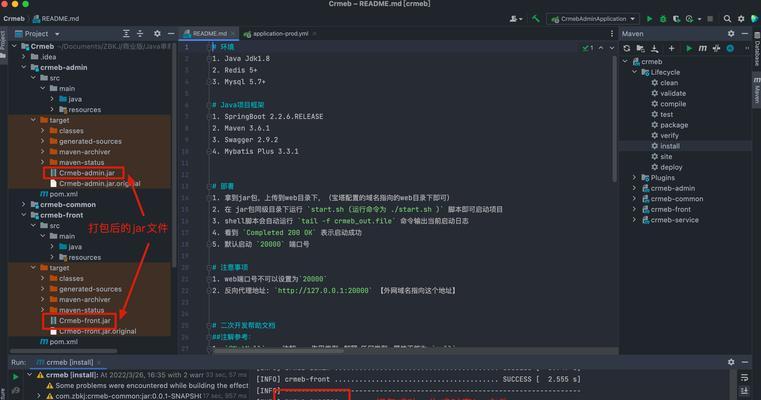Select Crmeb-admin.jar.original file

tap(95, 183)
